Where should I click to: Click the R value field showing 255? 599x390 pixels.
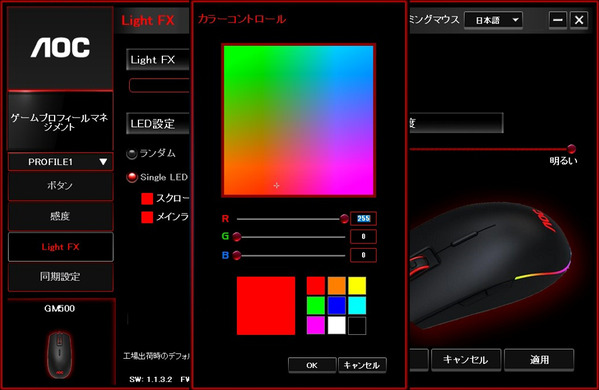tap(363, 218)
